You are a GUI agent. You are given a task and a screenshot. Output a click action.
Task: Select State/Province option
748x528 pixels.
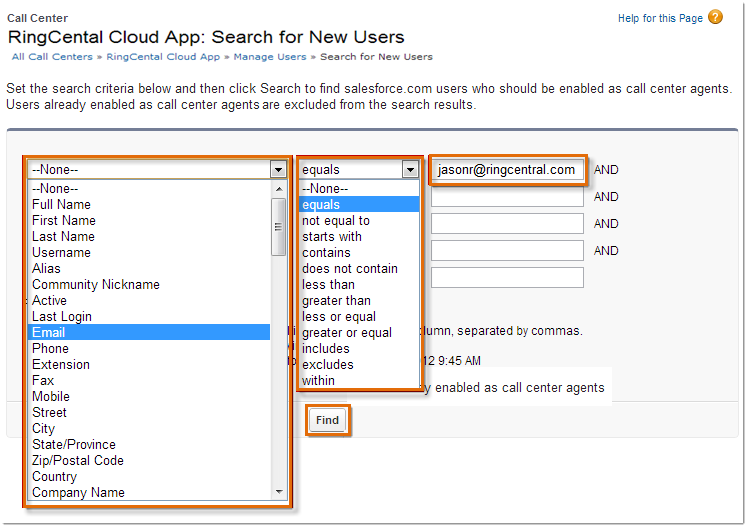click(149, 445)
